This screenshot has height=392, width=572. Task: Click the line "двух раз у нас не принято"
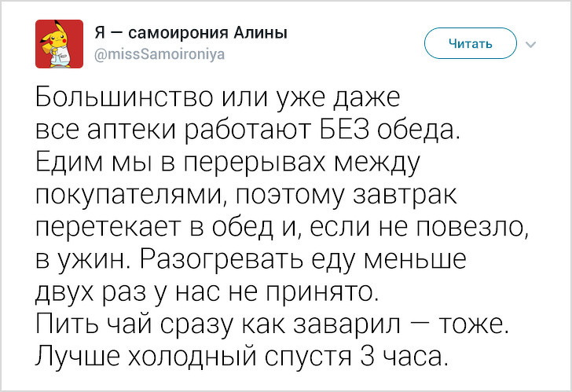tap(209, 291)
